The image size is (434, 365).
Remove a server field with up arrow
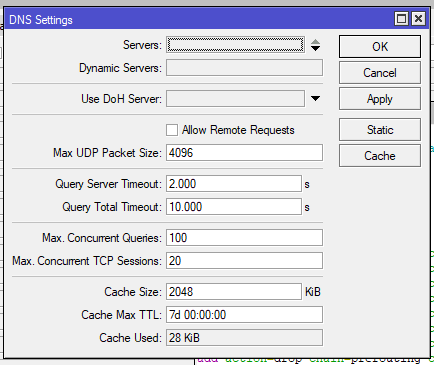(315, 42)
